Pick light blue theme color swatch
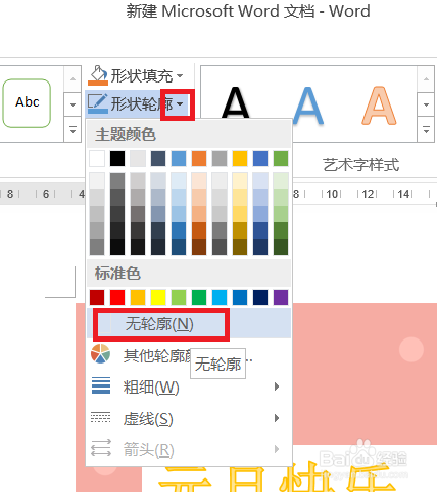Image resolution: width=437 pixels, height=492 pixels. [x=179, y=158]
